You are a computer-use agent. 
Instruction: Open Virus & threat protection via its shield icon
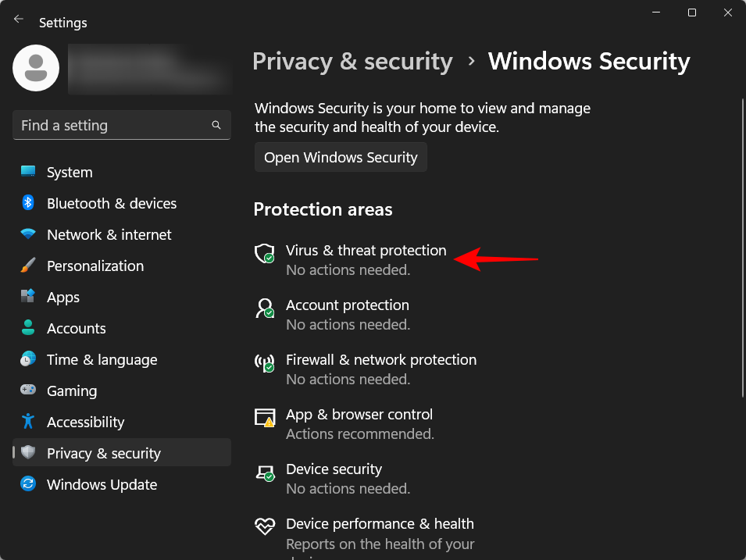click(264, 254)
